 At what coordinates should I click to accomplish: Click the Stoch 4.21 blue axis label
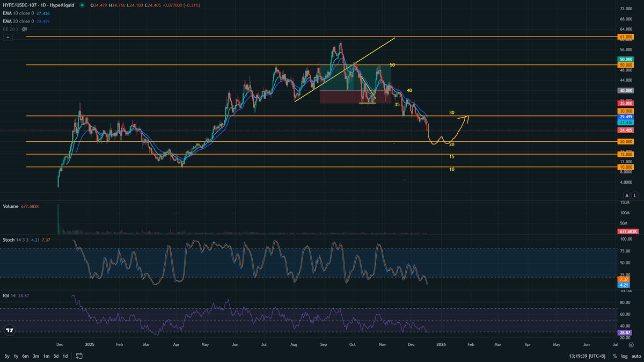[625, 285]
